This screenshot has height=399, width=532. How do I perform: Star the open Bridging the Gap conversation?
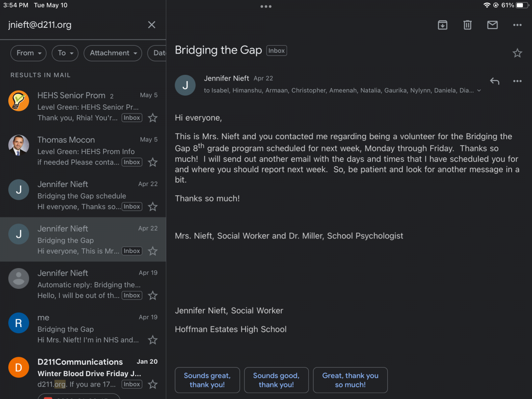pyautogui.click(x=517, y=53)
